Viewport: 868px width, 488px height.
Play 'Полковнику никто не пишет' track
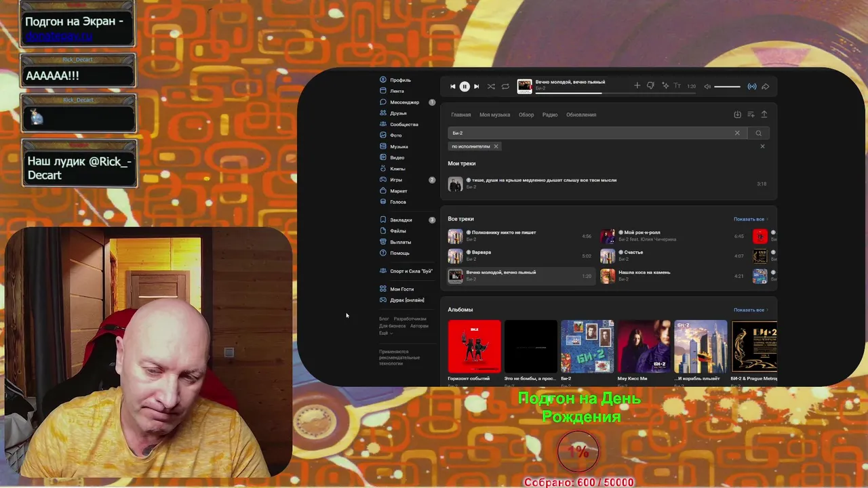tap(520, 236)
